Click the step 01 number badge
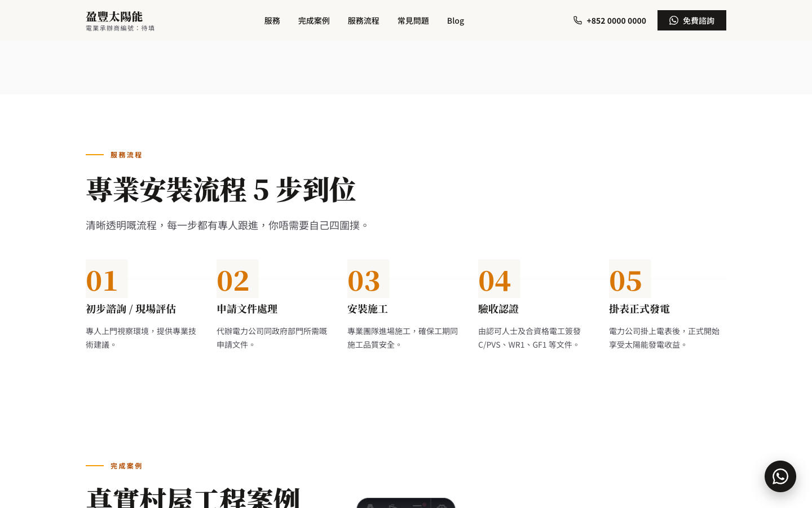 click(x=107, y=279)
